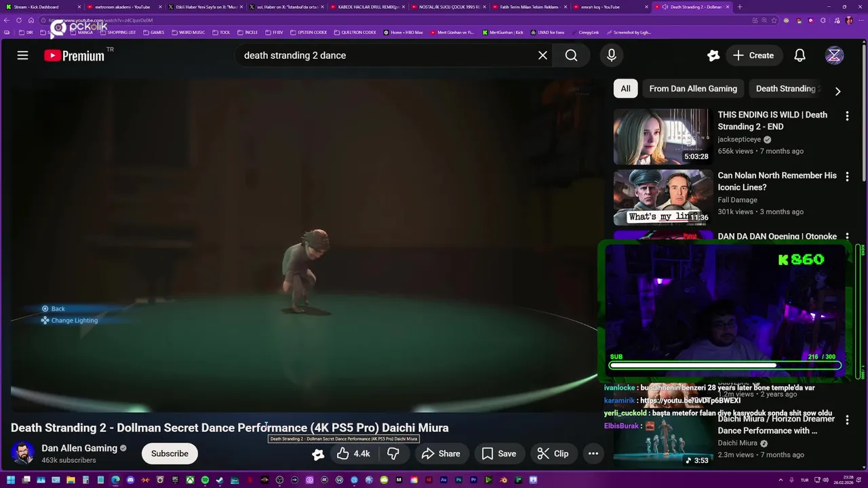
Task: Open MertGunhan | Kick bookmark
Action: (503, 33)
